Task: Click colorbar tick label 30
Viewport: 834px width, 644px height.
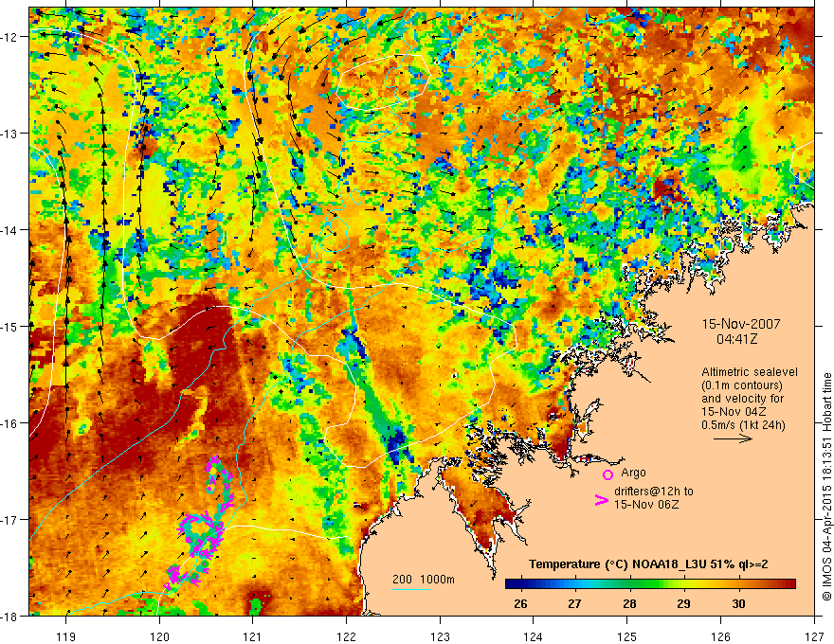Action: point(738,603)
